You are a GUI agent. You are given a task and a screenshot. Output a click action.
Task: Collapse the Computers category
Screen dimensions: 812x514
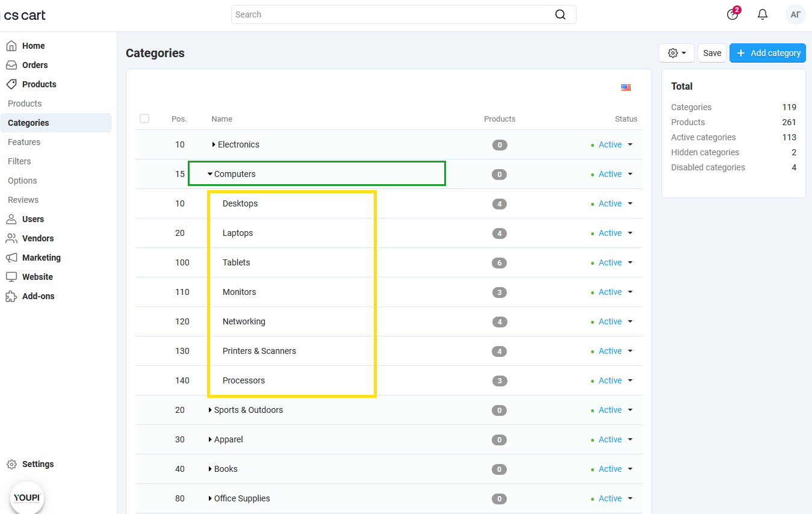coord(210,174)
